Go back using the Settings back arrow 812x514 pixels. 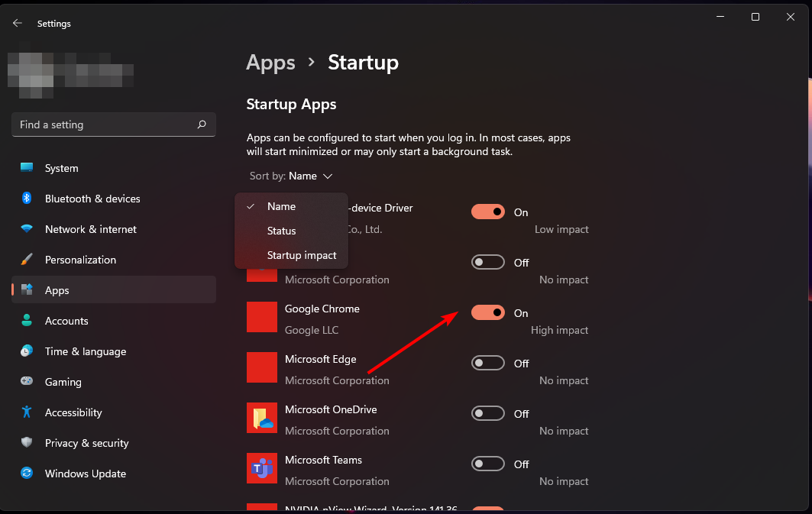pos(17,23)
